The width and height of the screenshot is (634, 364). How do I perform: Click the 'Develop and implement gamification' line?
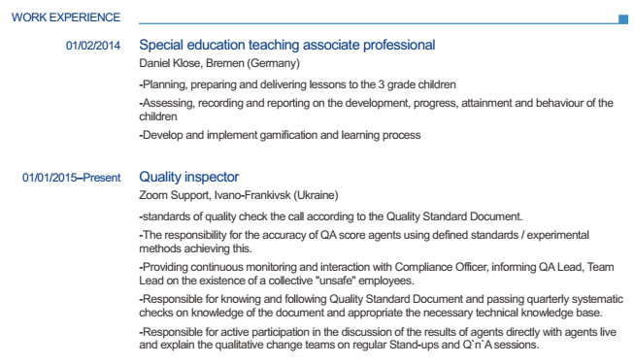[280, 135]
